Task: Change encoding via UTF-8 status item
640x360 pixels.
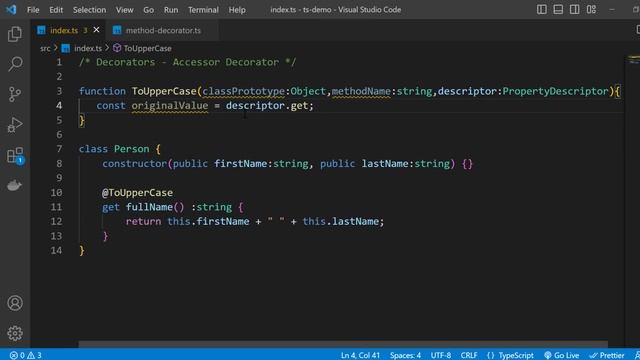Action: click(441, 355)
